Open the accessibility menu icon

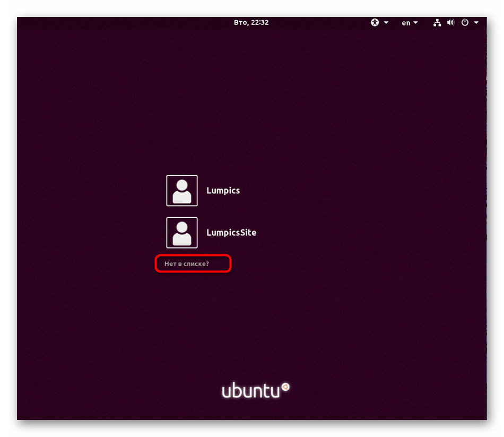click(375, 22)
